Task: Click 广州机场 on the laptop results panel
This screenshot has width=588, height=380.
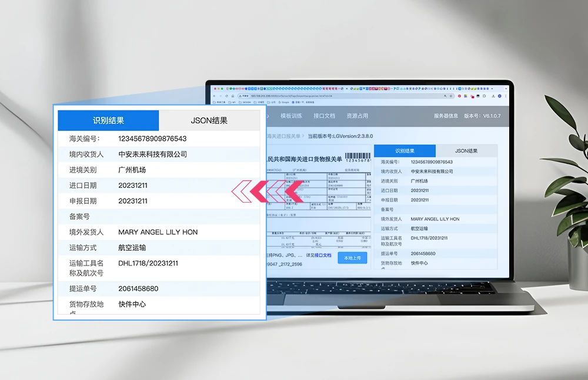Action: point(419,181)
